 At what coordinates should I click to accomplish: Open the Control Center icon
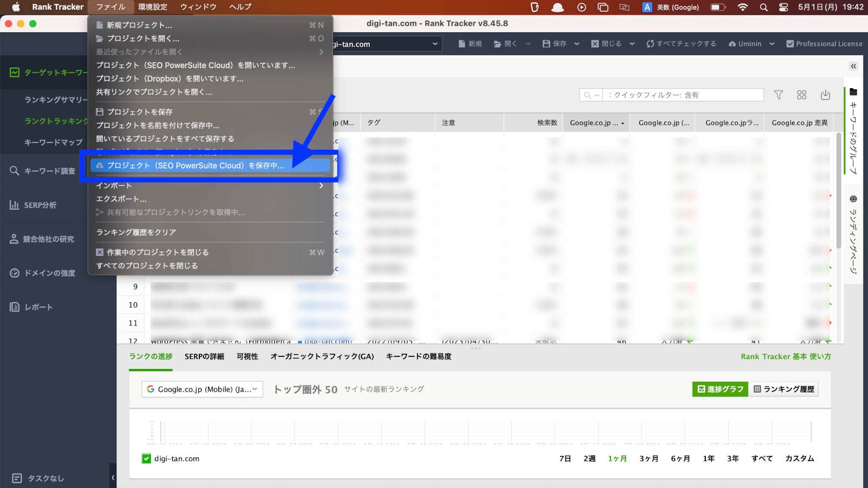[x=783, y=7]
